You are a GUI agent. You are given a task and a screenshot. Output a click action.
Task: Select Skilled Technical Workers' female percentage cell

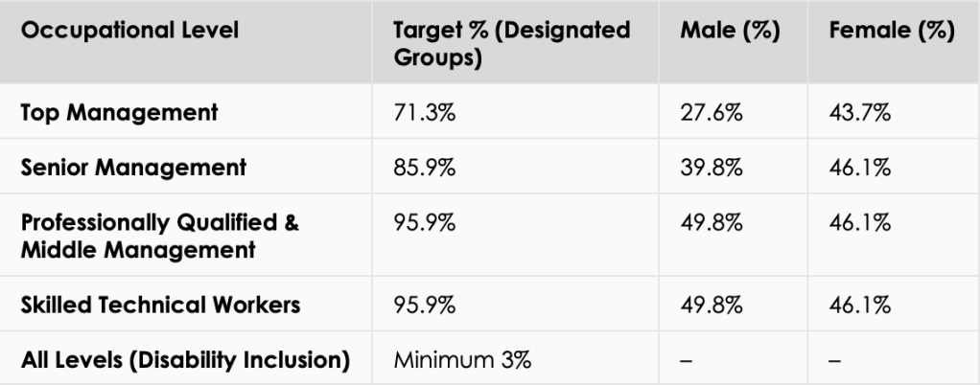point(860,306)
